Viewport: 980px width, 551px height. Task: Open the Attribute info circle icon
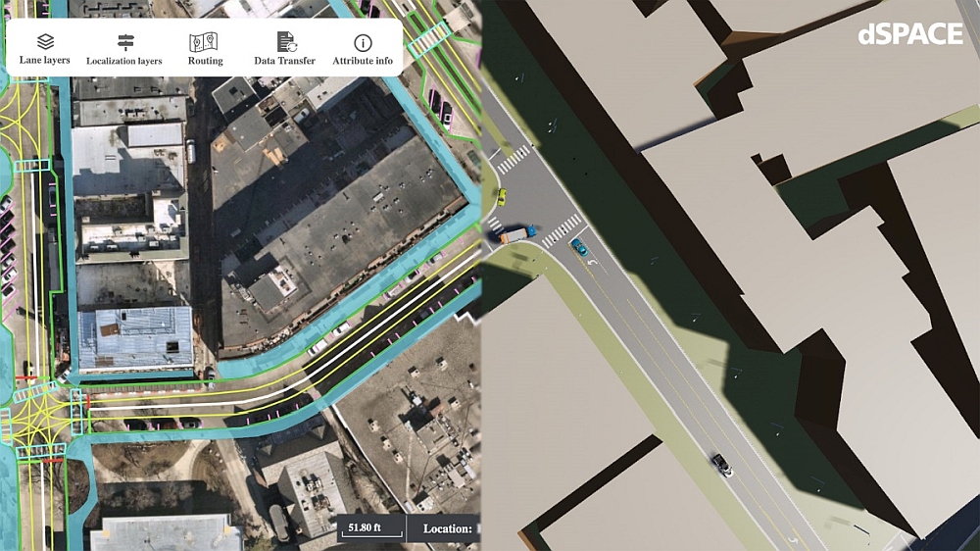pos(364,42)
